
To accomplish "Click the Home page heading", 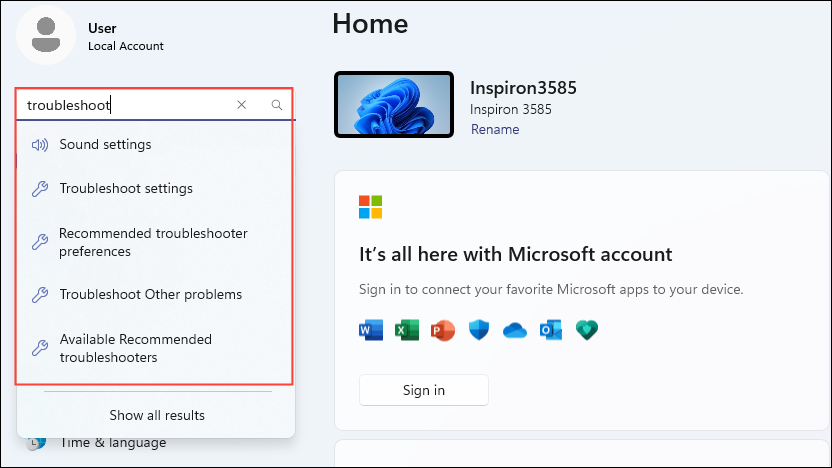I will pyautogui.click(x=370, y=24).
